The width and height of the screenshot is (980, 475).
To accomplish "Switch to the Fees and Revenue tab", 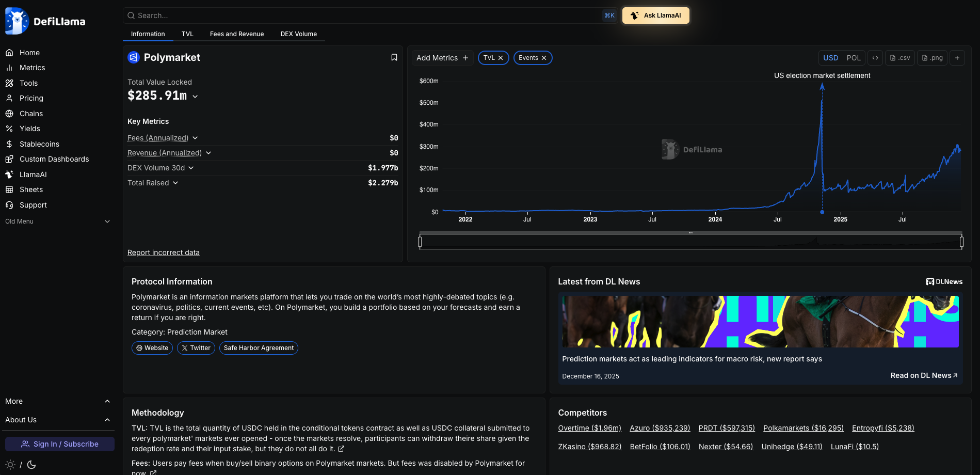I will click(236, 34).
